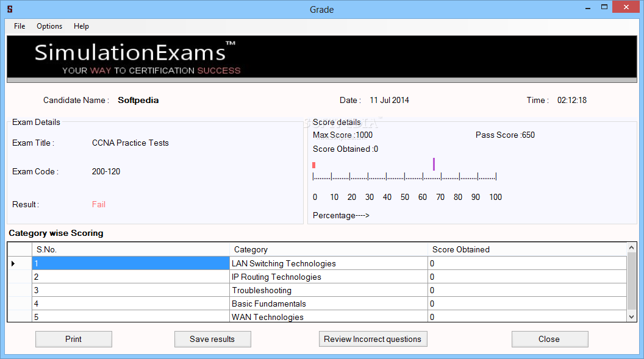Click the Percentage----> label
The width and height of the screenshot is (644, 359).
[341, 215]
